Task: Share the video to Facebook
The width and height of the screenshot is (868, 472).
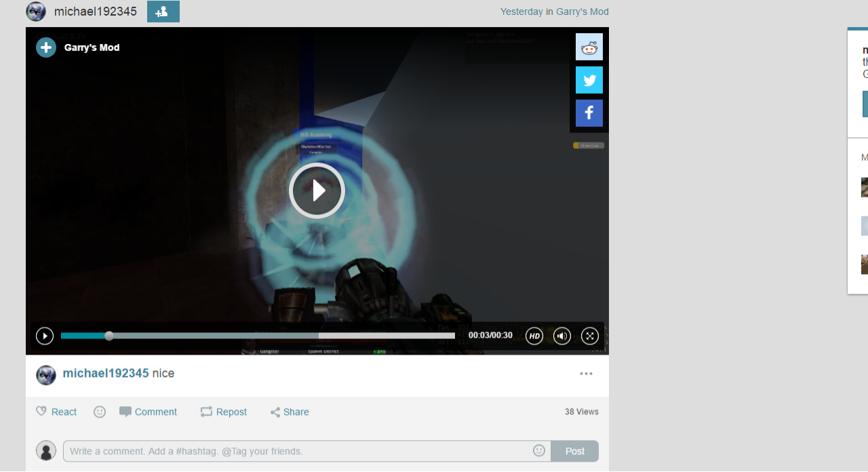Action: (x=589, y=113)
